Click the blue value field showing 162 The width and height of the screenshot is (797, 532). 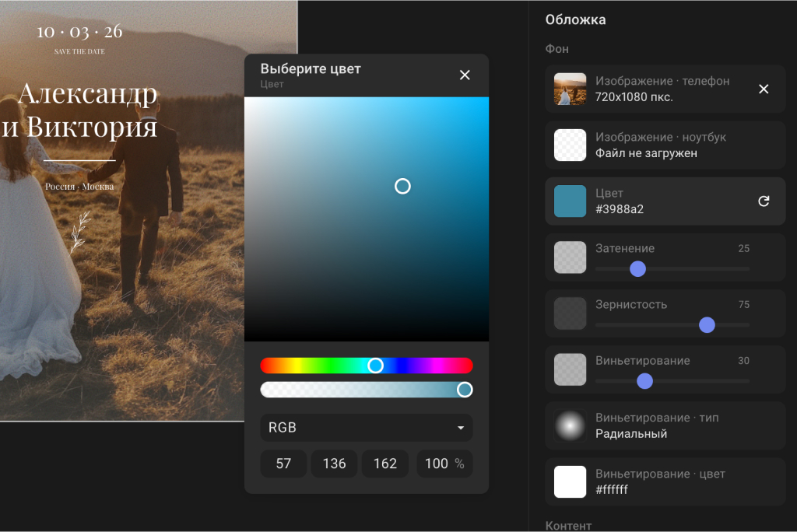tap(385, 464)
